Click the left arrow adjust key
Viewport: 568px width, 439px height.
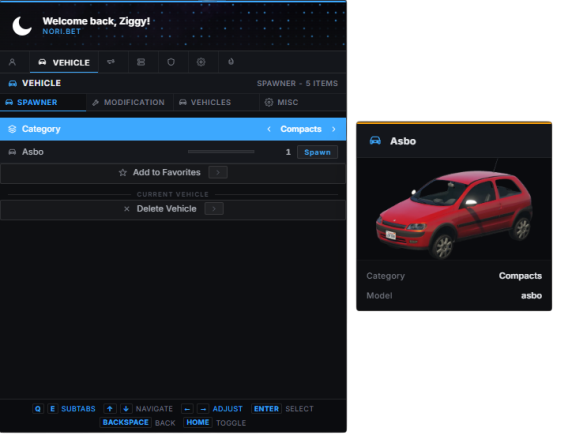[187, 409]
